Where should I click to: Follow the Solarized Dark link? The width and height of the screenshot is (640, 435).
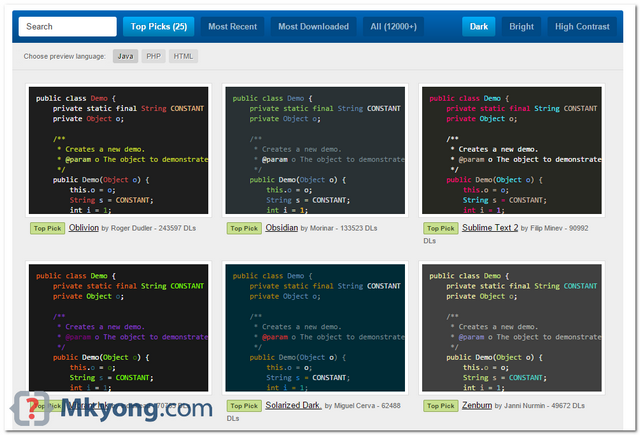[x=293, y=405]
